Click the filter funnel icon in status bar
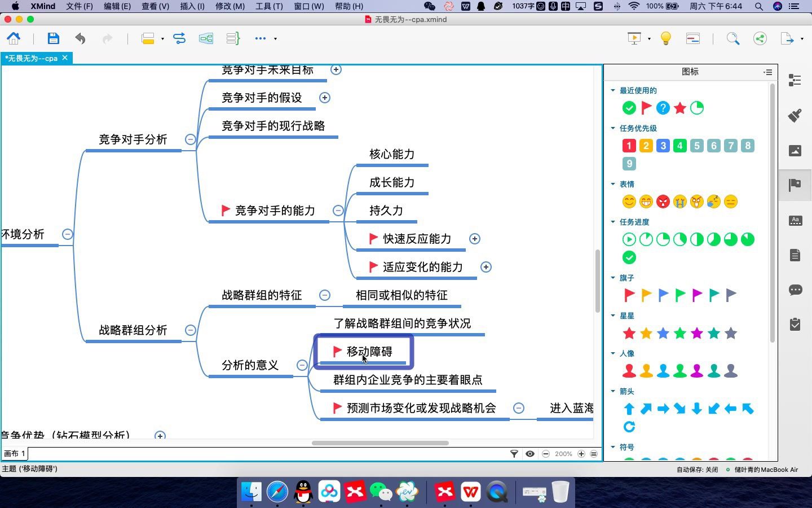 514,454
